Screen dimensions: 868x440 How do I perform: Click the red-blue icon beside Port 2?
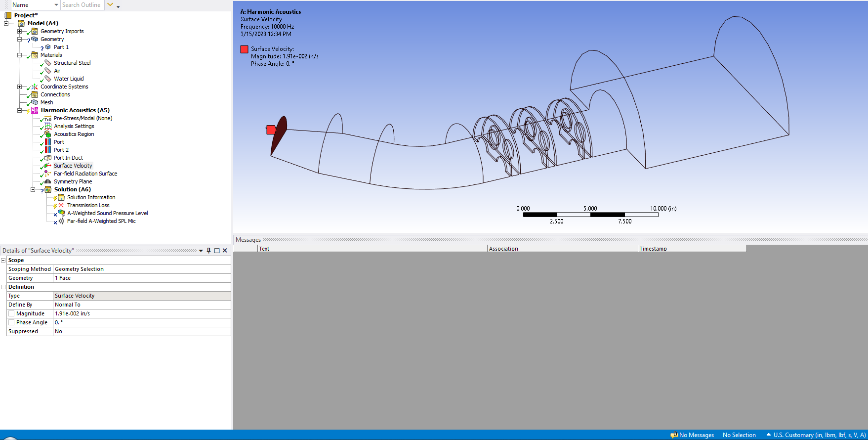[x=48, y=150]
